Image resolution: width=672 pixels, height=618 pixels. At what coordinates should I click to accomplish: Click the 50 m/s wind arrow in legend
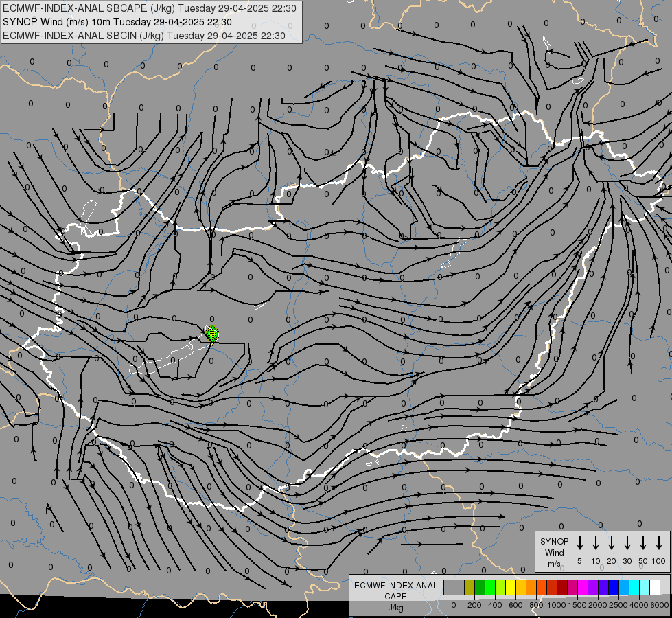coord(643,543)
